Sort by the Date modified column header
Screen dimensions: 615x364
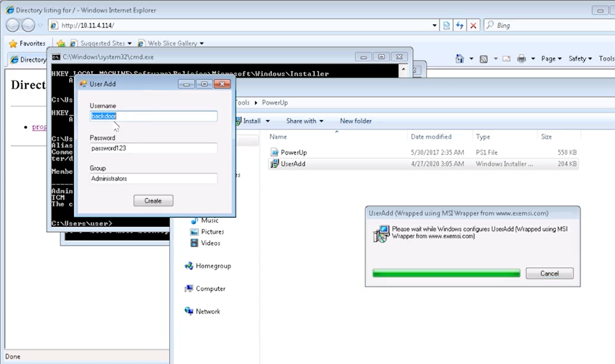coord(431,137)
